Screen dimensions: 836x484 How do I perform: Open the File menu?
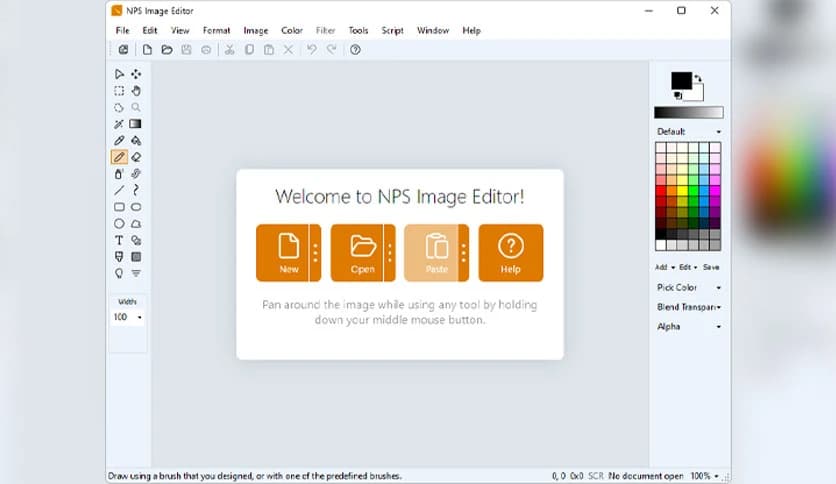[x=123, y=31]
